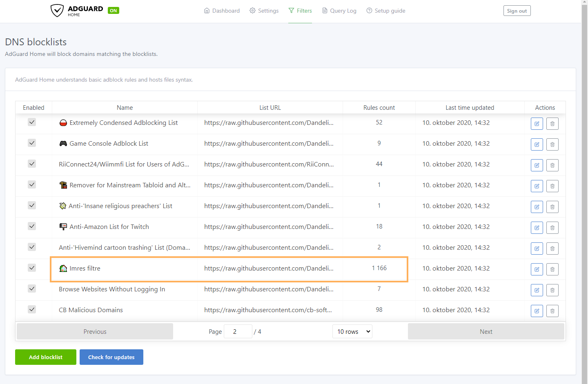Edit the Anti-'Insane religious preachers' List

pyautogui.click(x=537, y=207)
